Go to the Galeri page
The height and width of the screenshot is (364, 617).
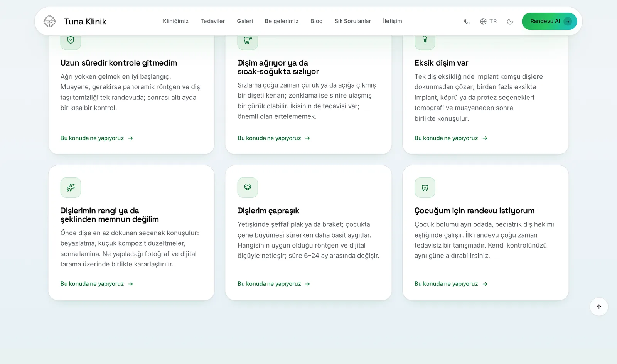245,21
